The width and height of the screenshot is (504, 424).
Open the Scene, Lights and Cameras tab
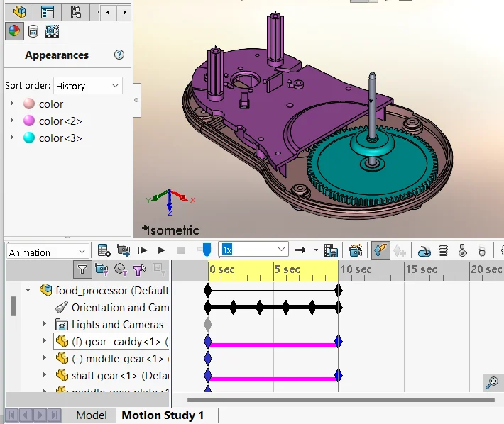coord(52,31)
